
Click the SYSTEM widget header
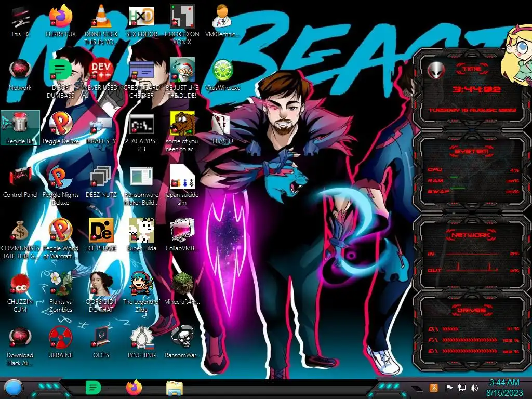[471, 151]
